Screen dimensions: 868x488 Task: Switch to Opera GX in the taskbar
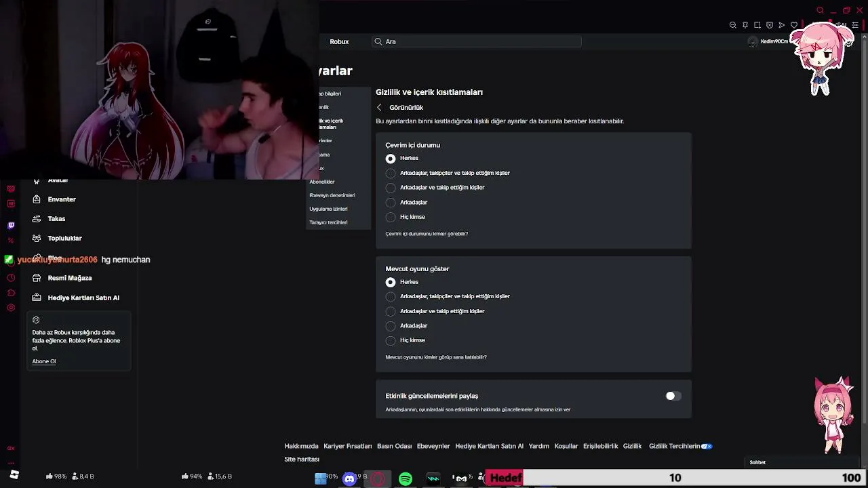point(378,479)
